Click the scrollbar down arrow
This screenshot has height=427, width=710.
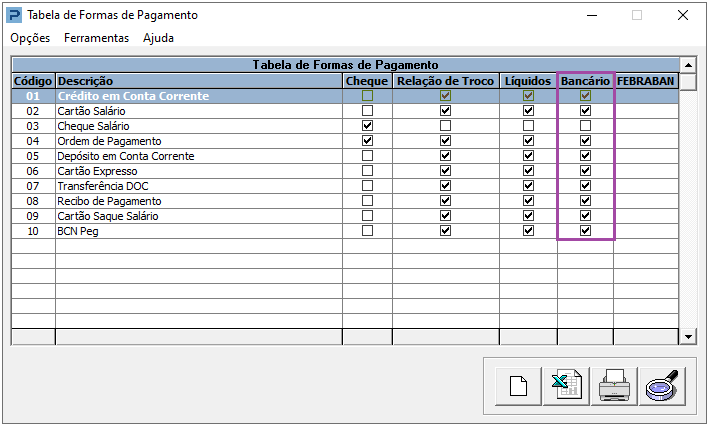click(x=688, y=336)
